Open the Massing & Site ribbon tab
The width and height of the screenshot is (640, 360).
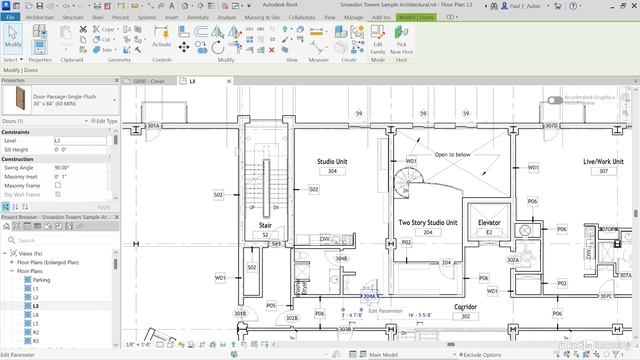tap(262, 18)
